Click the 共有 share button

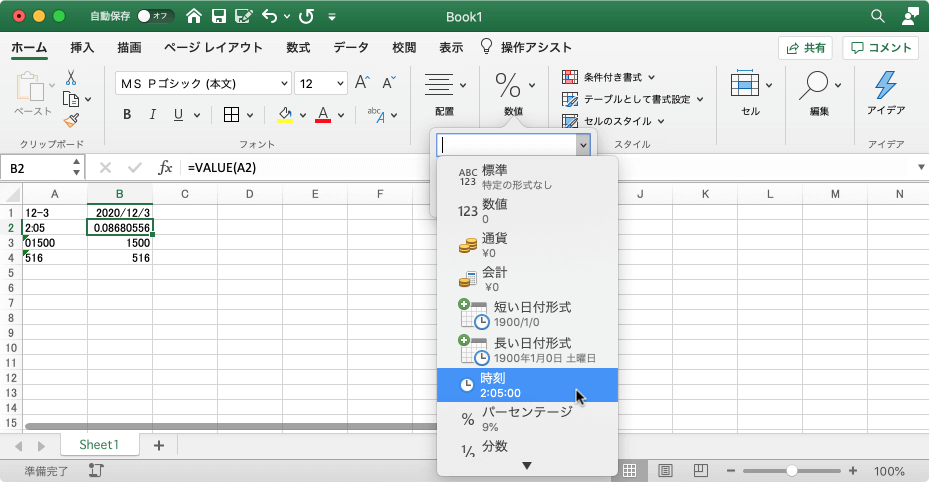(805, 48)
